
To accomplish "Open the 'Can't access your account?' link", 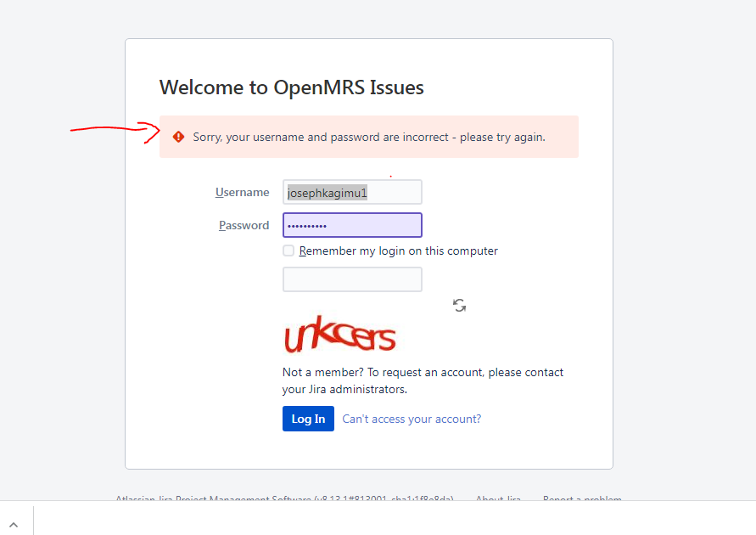I will (412, 419).
